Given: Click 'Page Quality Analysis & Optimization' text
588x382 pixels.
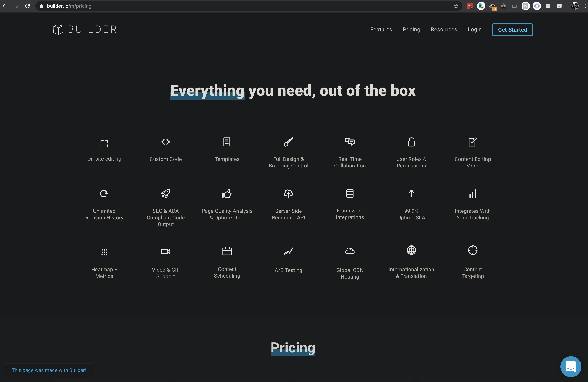Looking at the screenshot, I should (227, 214).
